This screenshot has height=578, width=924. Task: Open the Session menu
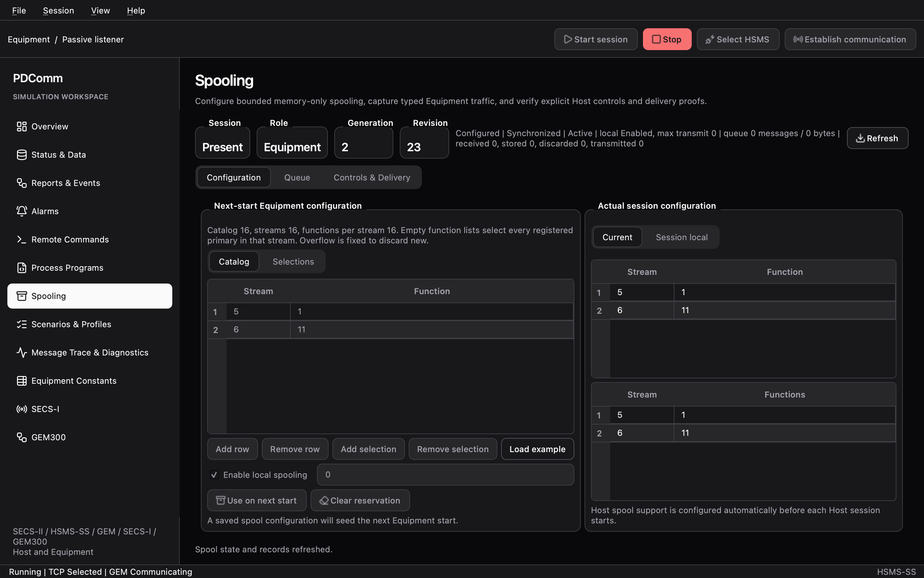58,10
